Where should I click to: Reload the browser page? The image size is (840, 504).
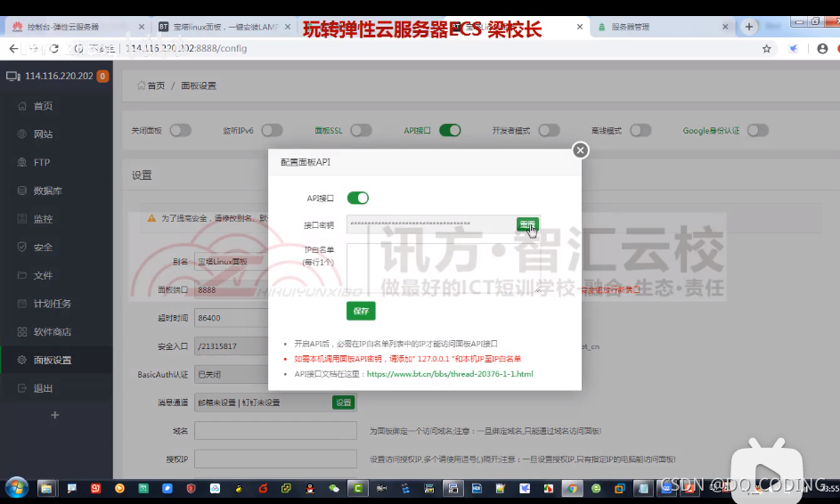coord(54,49)
